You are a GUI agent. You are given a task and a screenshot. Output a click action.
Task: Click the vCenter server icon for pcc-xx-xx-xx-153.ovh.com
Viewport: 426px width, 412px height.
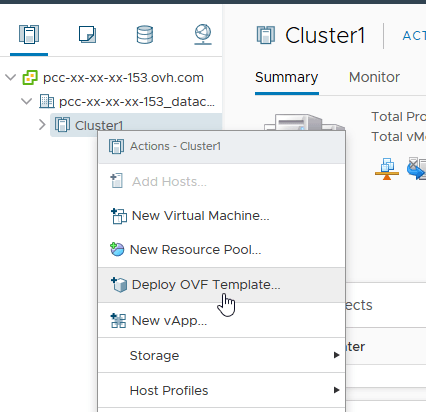[30, 78]
